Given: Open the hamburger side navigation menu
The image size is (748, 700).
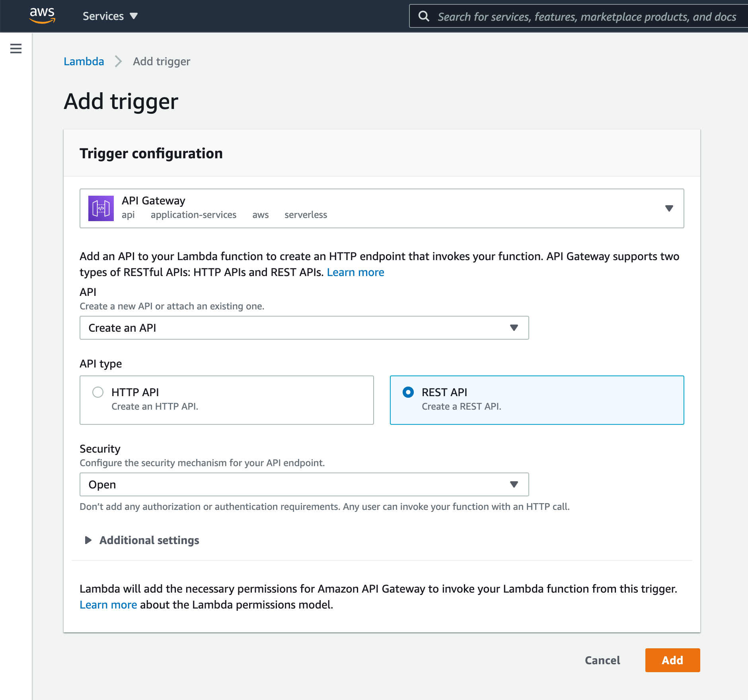Looking at the screenshot, I should (x=16, y=49).
